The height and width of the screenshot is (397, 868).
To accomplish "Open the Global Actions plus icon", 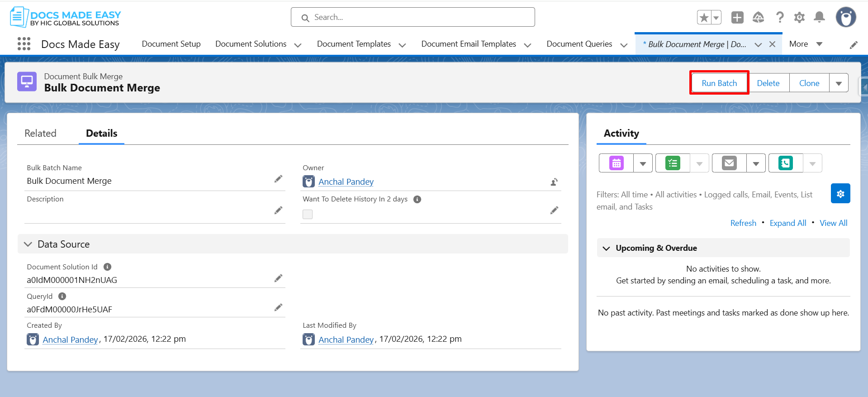I will (737, 18).
